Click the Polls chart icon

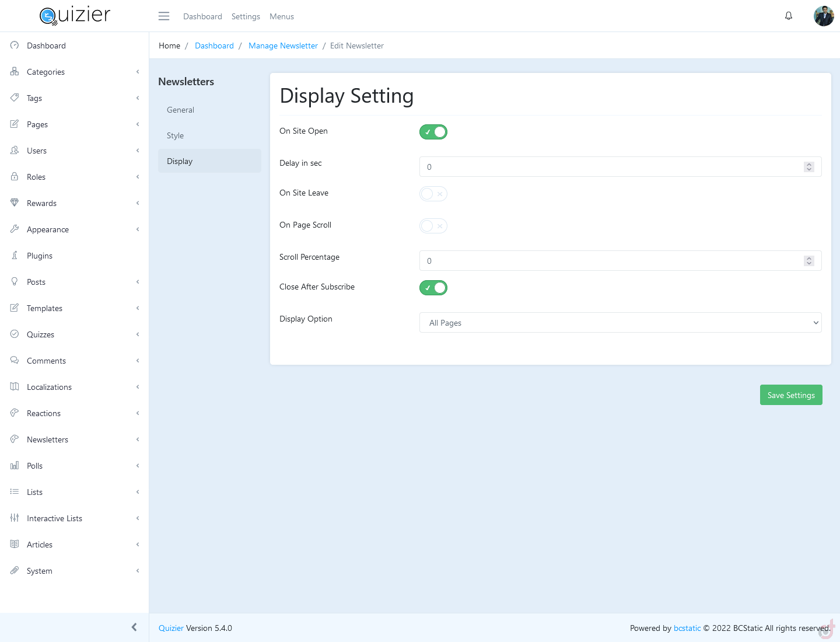coord(15,466)
